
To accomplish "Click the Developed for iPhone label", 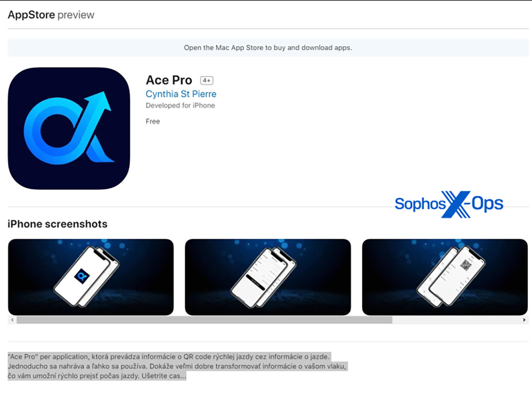I will click(180, 106).
